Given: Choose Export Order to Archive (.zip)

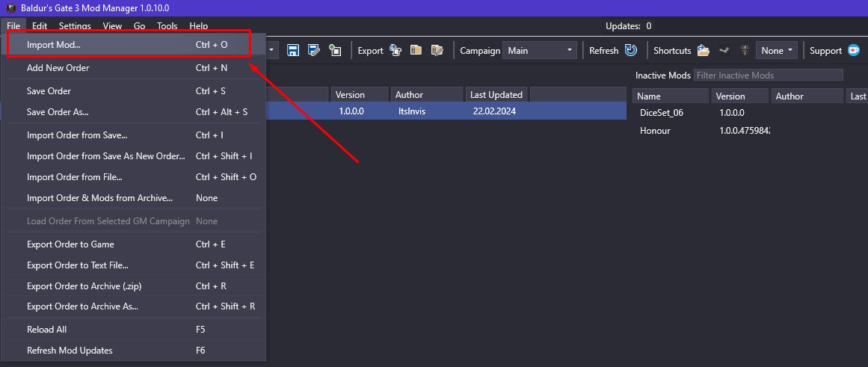Looking at the screenshot, I should coord(133,286).
